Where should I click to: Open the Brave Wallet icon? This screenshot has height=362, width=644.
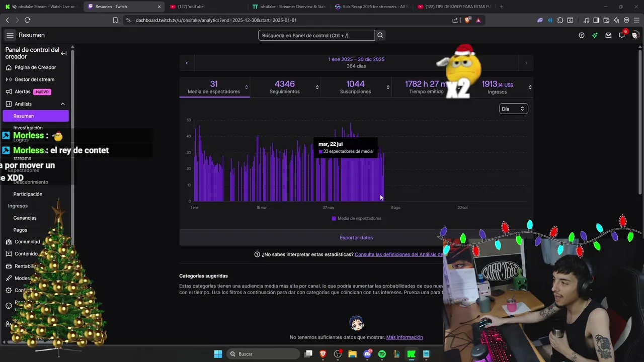[x=606, y=20]
